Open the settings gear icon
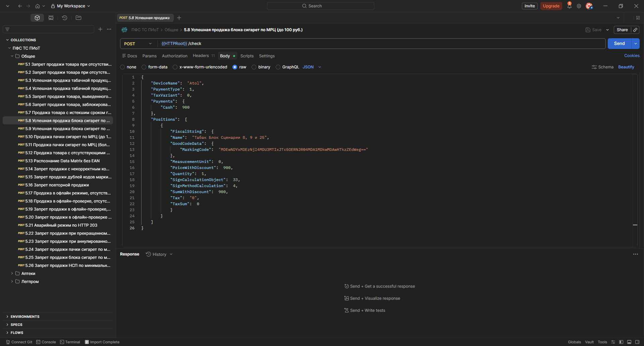Image resolution: width=644 pixels, height=346 pixels. point(579,6)
